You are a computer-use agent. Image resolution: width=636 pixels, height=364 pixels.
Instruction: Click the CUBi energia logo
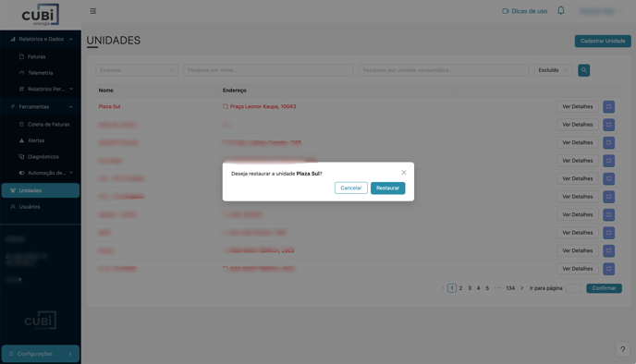click(x=40, y=15)
